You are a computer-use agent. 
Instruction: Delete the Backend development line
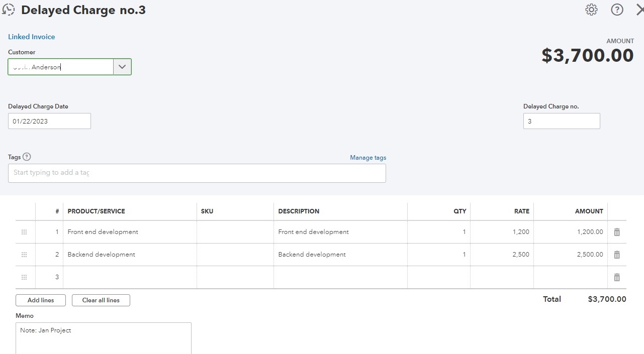(x=617, y=255)
